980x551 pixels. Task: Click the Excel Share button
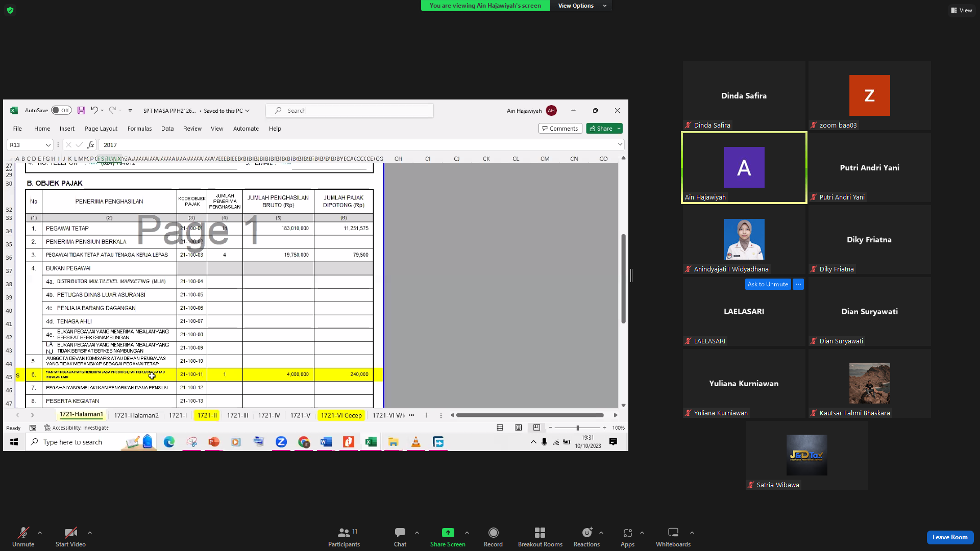click(601, 129)
